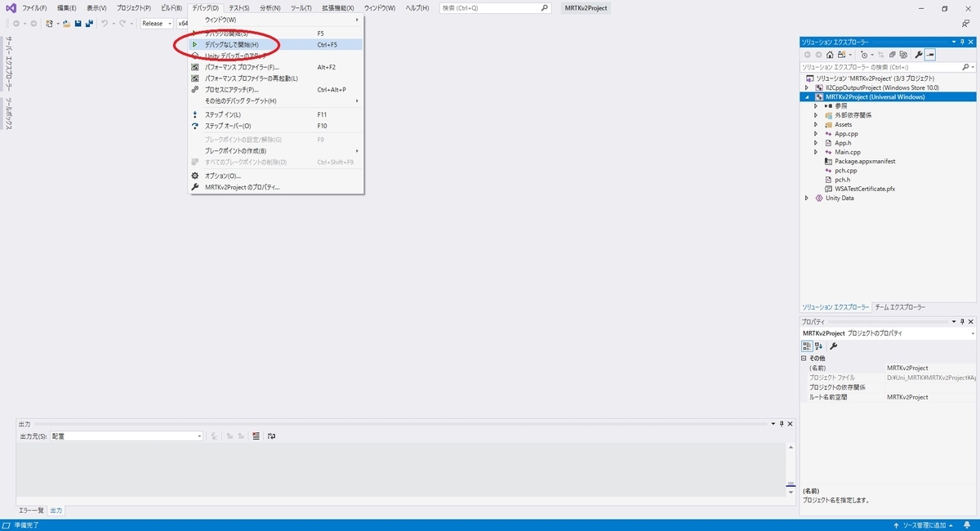Click the Open File toolbar icon
This screenshot has height=531, width=980.
(66, 24)
